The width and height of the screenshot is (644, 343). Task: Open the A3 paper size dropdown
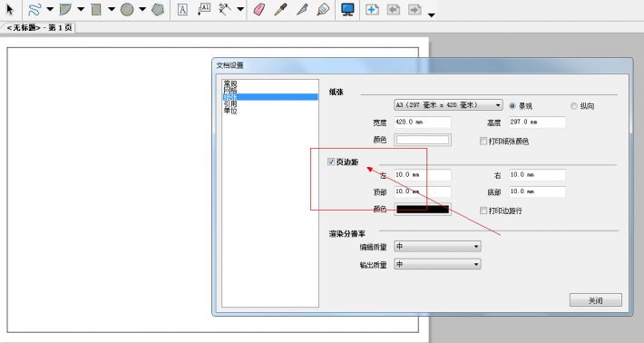coord(448,105)
